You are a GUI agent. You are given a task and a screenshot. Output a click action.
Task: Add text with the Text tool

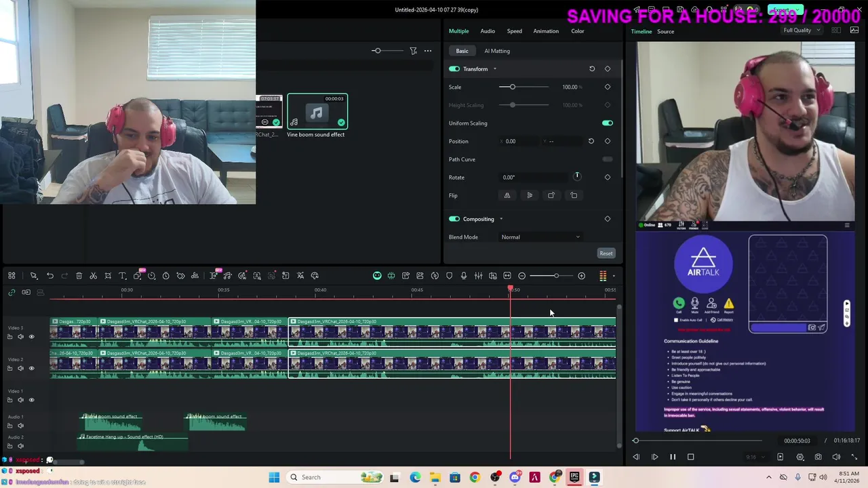tap(123, 276)
